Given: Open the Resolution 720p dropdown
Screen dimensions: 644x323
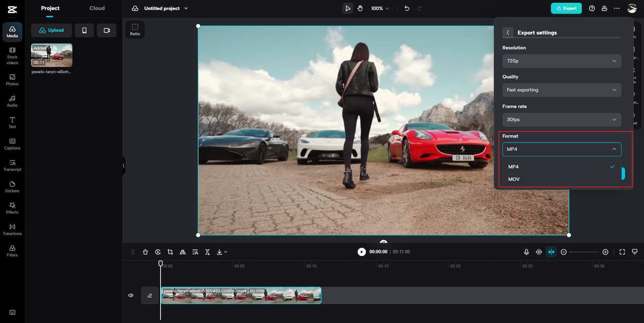Looking at the screenshot, I should point(561,61).
